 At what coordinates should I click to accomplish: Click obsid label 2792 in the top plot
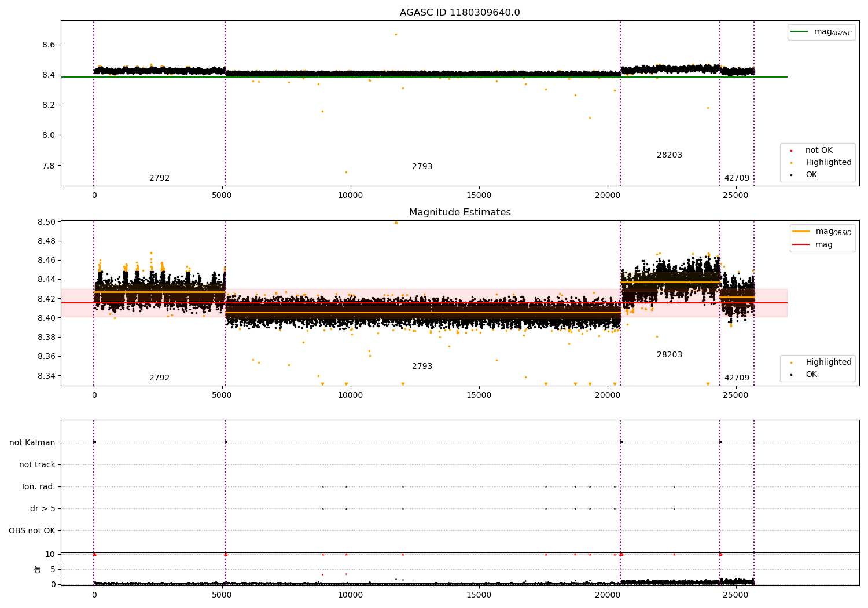tap(160, 178)
